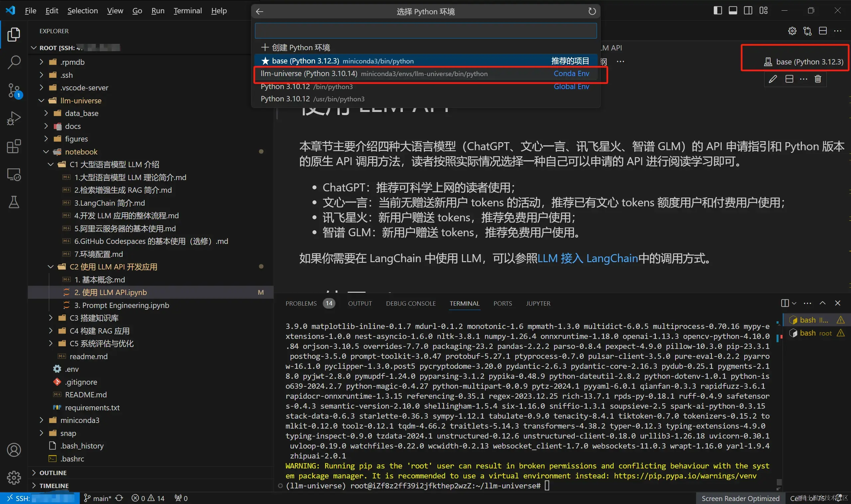The image size is (851, 504).
Task: Open Remote Explorer view
Action: coord(14,174)
